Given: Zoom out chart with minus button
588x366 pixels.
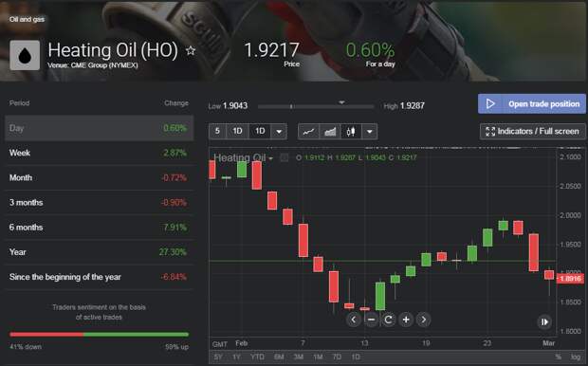Looking at the screenshot, I should click(371, 320).
